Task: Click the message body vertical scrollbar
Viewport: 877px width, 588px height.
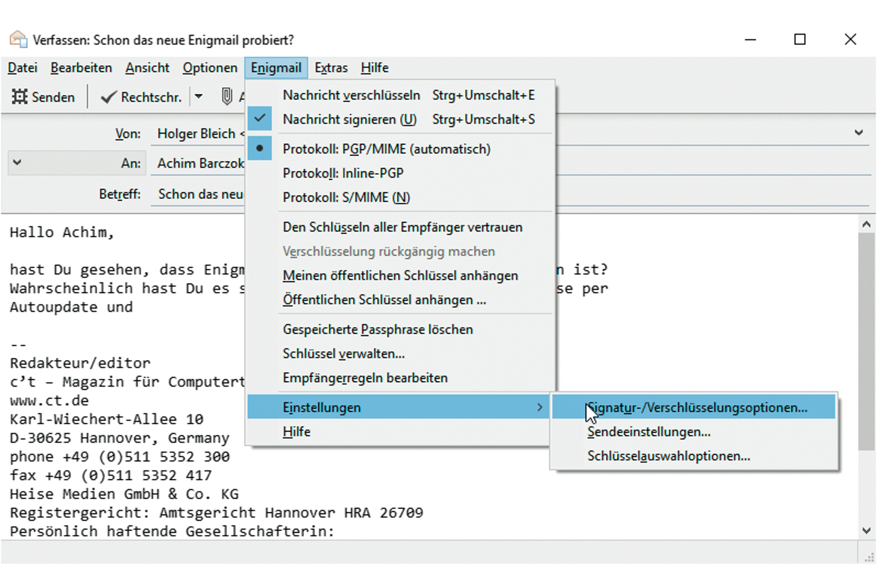Action: 866,342
